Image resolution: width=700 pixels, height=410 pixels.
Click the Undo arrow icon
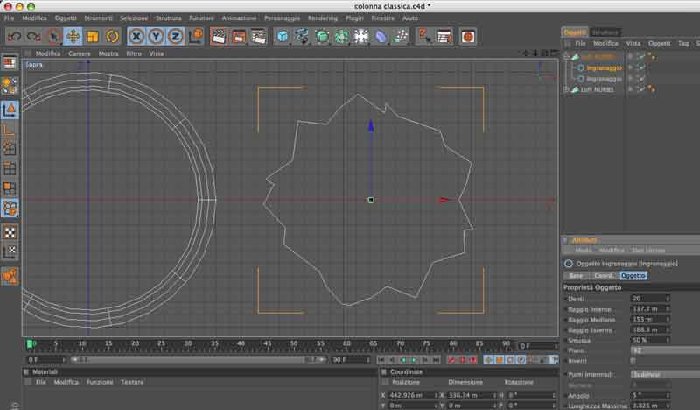pos(14,37)
